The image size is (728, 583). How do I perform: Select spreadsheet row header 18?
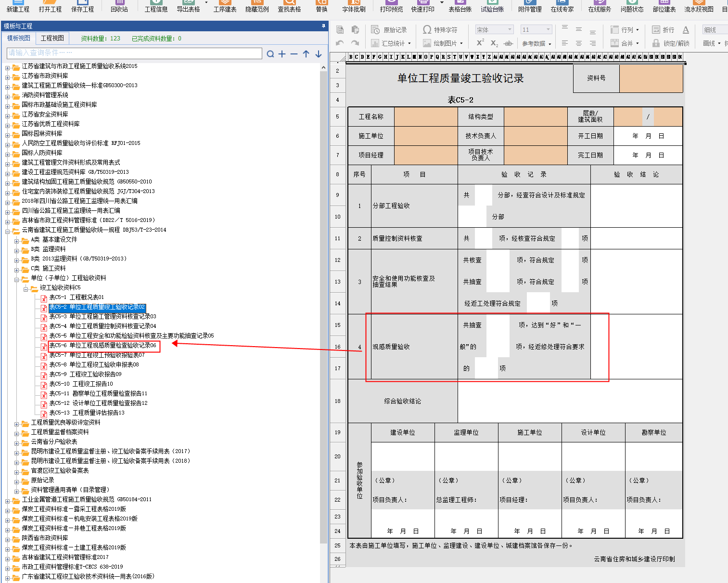point(338,401)
